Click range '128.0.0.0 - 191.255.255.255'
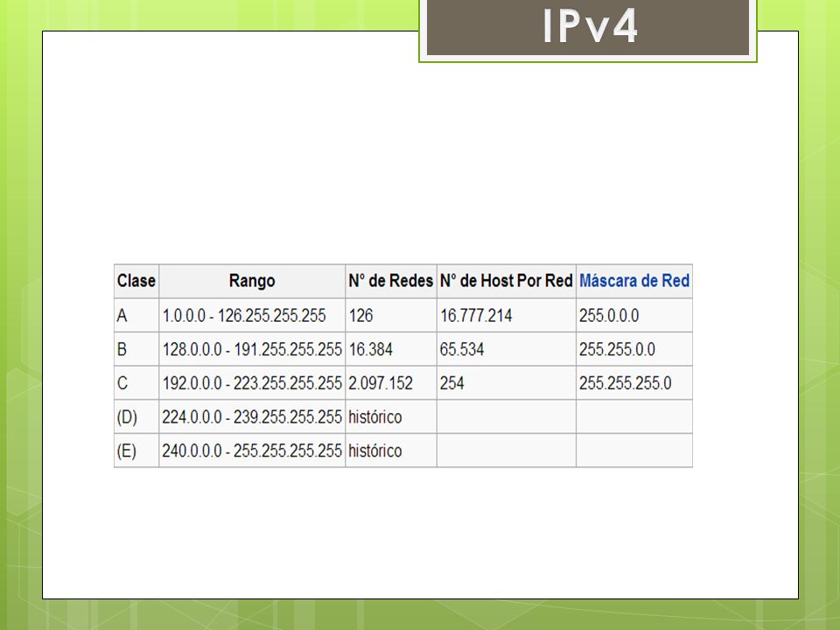 pos(252,349)
